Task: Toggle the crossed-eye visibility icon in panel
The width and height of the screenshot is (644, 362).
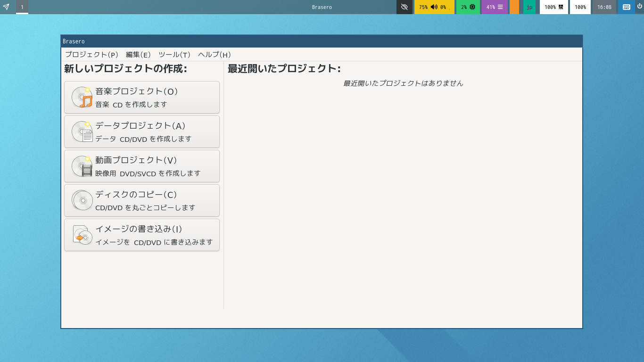Action: point(404,7)
